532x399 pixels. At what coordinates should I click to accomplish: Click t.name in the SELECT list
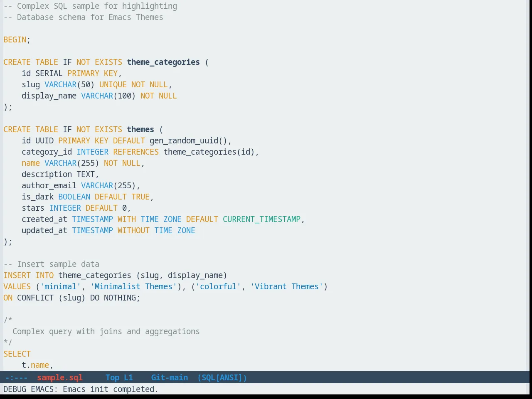coord(35,365)
